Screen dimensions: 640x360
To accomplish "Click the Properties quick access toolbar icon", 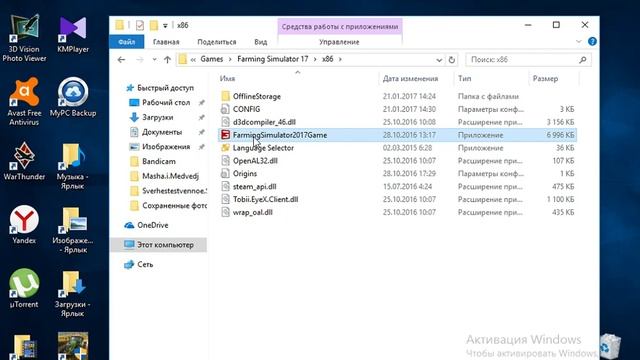I will coord(140,25).
